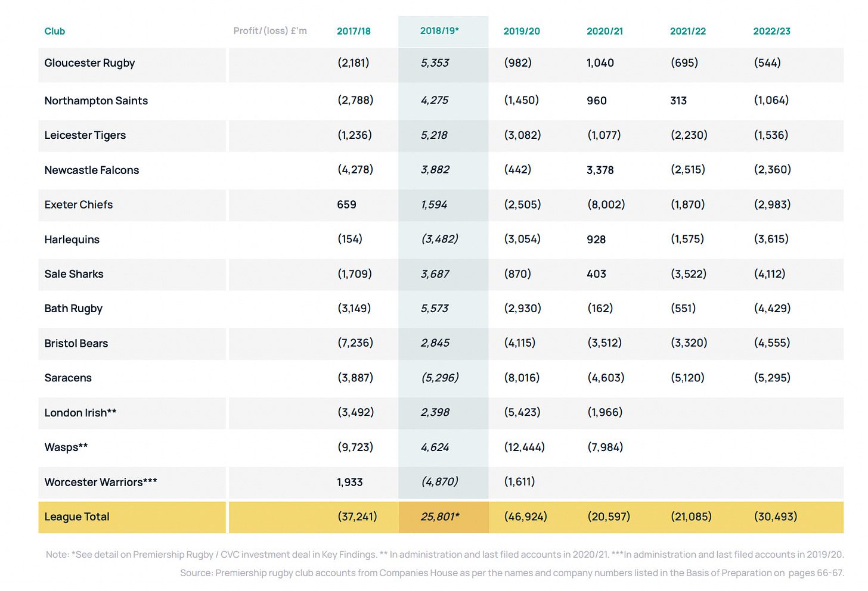This screenshot has height=591, width=868.
Task: Select League Total 25,801* highlighted cell
Action: click(440, 517)
